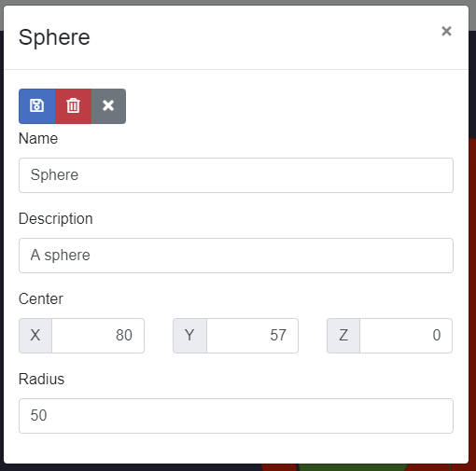Click the gray X prefix label
476x471 pixels.
click(x=35, y=336)
